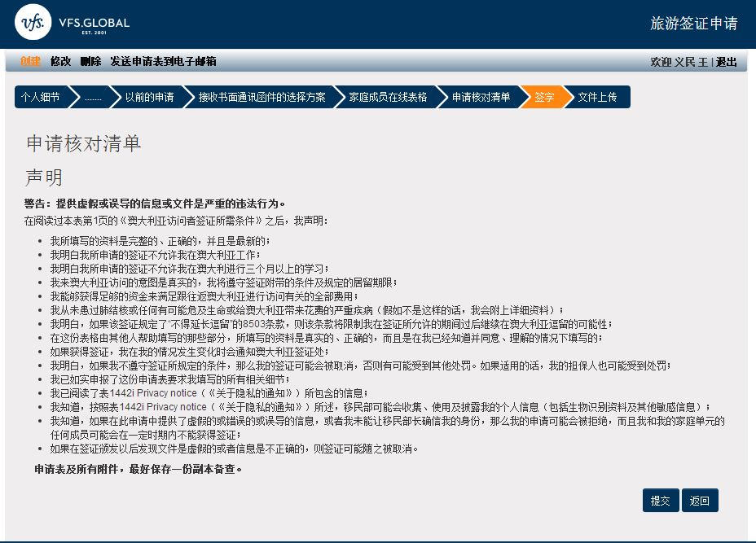This screenshot has width=756, height=543.
Task: Go to the 文件上传 step
Action: [597, 97]
